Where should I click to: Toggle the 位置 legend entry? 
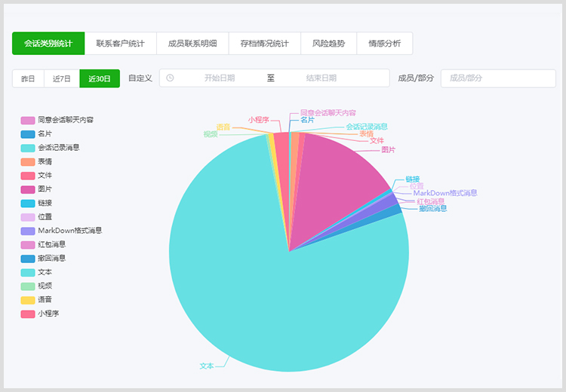click(x=36, y=217)
